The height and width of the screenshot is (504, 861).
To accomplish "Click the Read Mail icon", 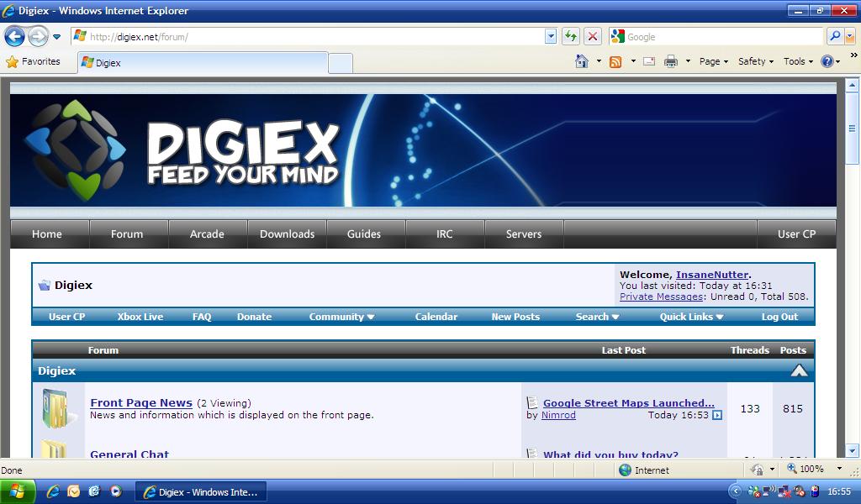I will coord(649,61).
